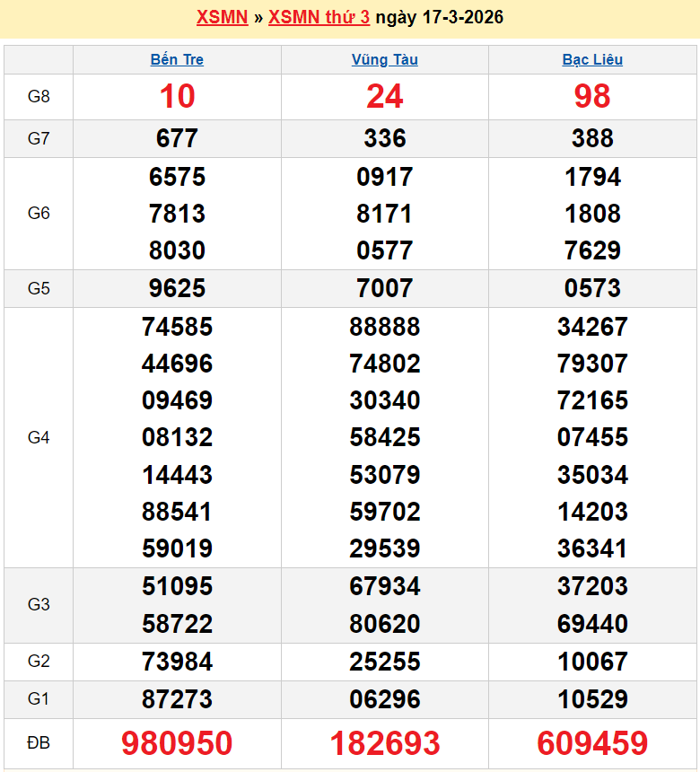700x772 pixels.
Task: Select Bến Tre special prize 980950
Action: click(177, 743)
